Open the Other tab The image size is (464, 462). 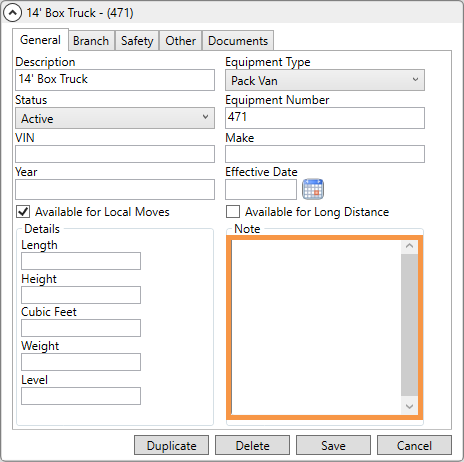tap(180, 41)
